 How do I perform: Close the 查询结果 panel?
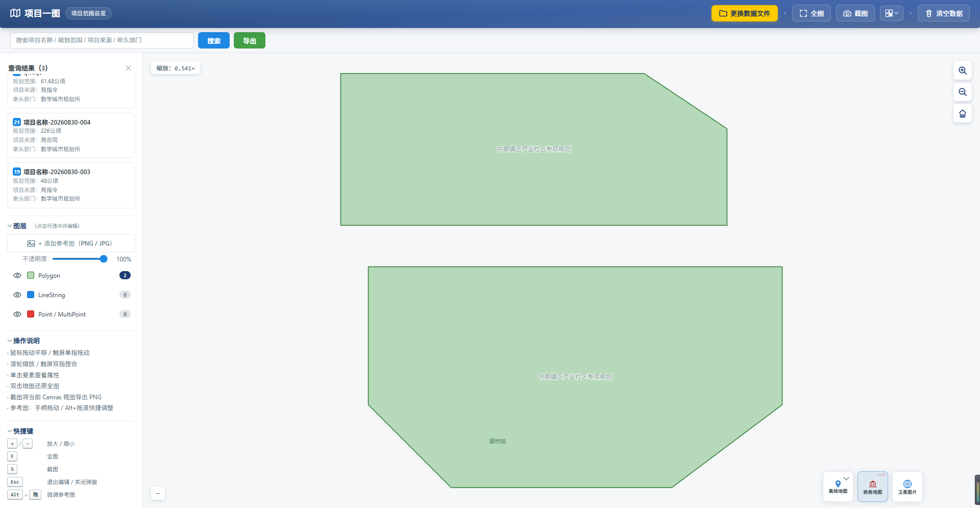[128, 68]
